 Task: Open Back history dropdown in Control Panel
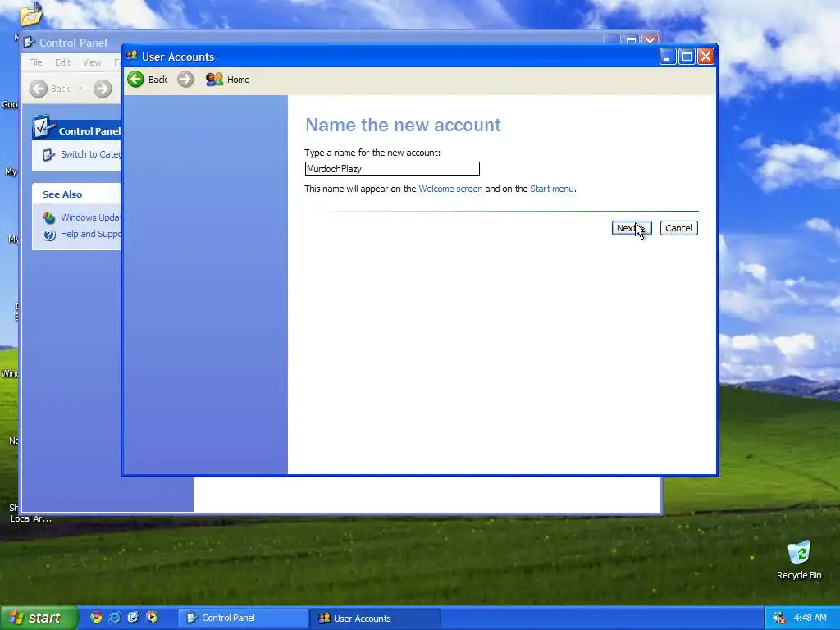point(80,89)
